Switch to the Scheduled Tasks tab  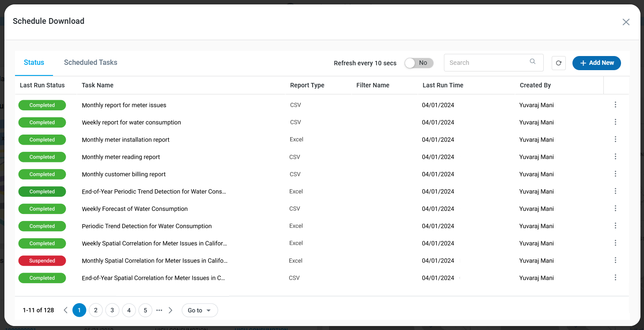(x=91, y=63)
